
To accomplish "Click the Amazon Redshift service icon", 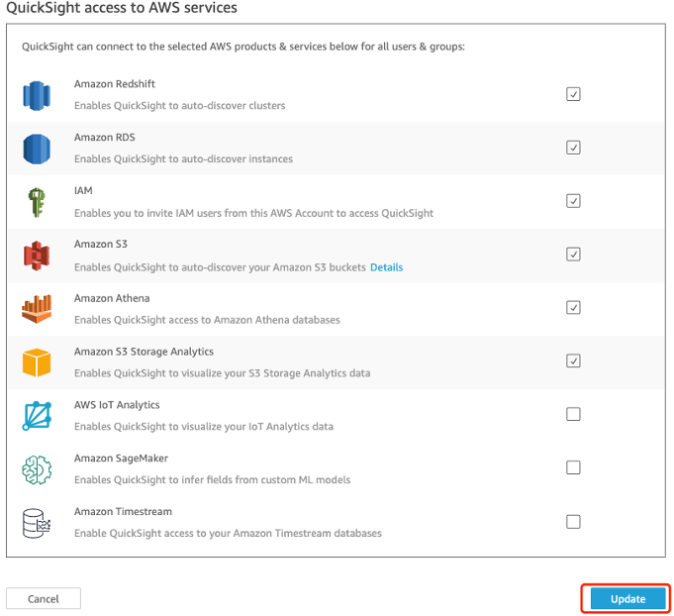I will [x=37, y=95].
